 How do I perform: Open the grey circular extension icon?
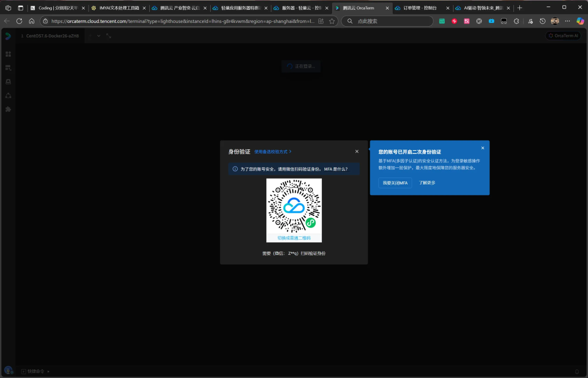pyautogui.click(x=479, y=21)
